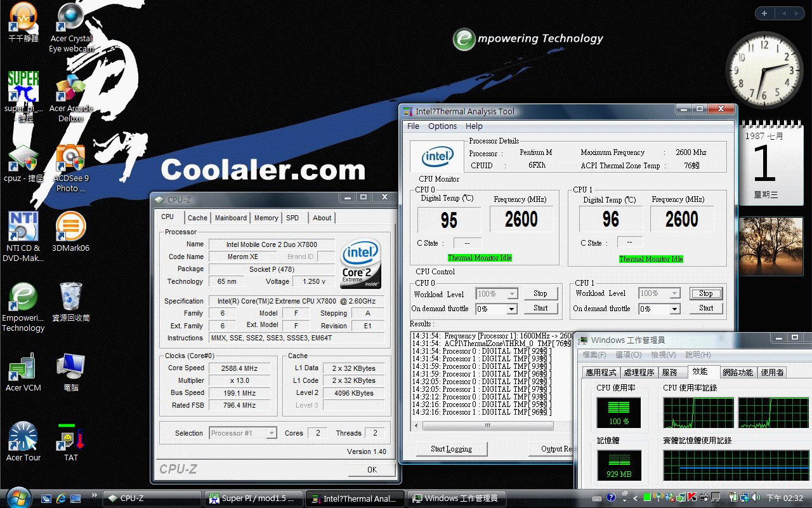Screen dimensions: 812x508
Task: Select 網路功能 tab in Task Manager
Action: (738, 373)
